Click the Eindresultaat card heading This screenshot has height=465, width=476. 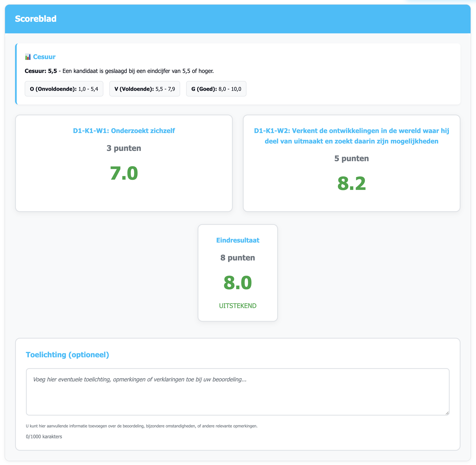pyautogui.click(x=238, y=240)
